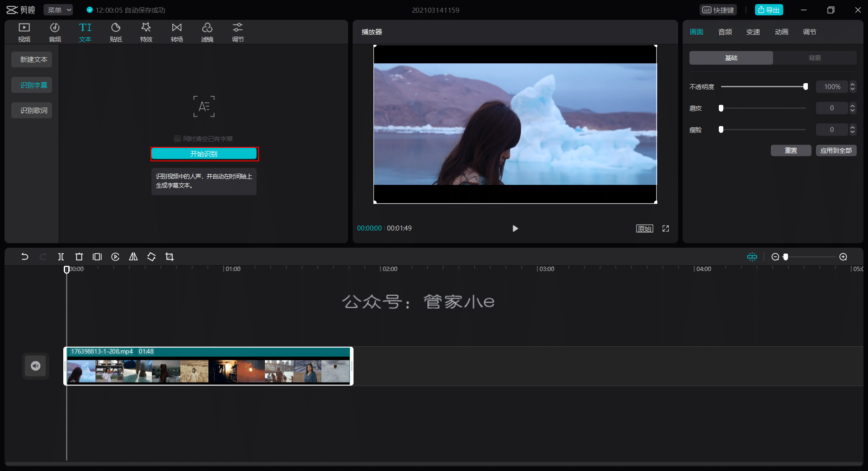Click the undo arrow in timeline toolbar
The height and width of the screenshot is (471, 868).
25,257
